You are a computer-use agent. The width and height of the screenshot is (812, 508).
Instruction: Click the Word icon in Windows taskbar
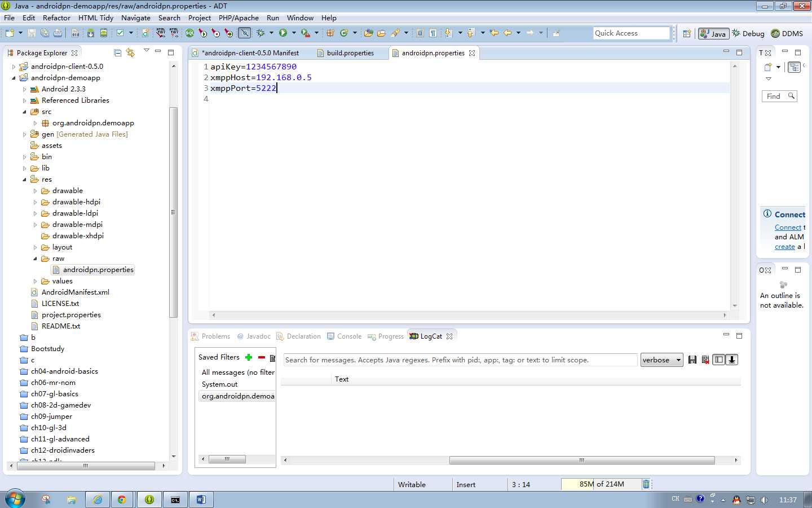pyautogui.click(x=201, y=500)
